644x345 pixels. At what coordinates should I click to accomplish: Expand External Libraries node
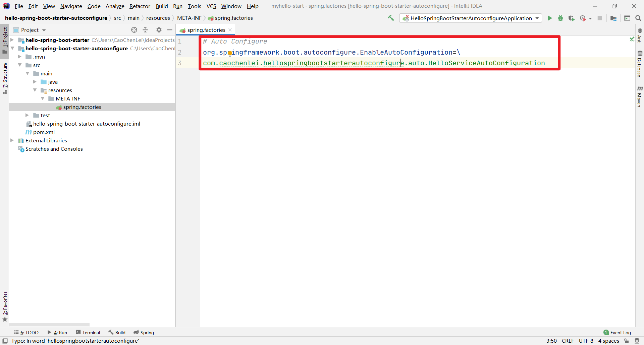coord(12,140)
